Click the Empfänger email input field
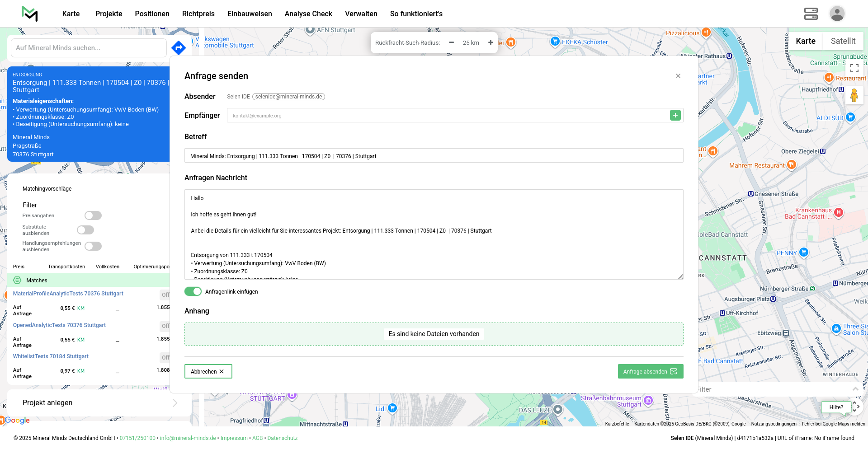The image size is (868, 449). pos(448,116)
